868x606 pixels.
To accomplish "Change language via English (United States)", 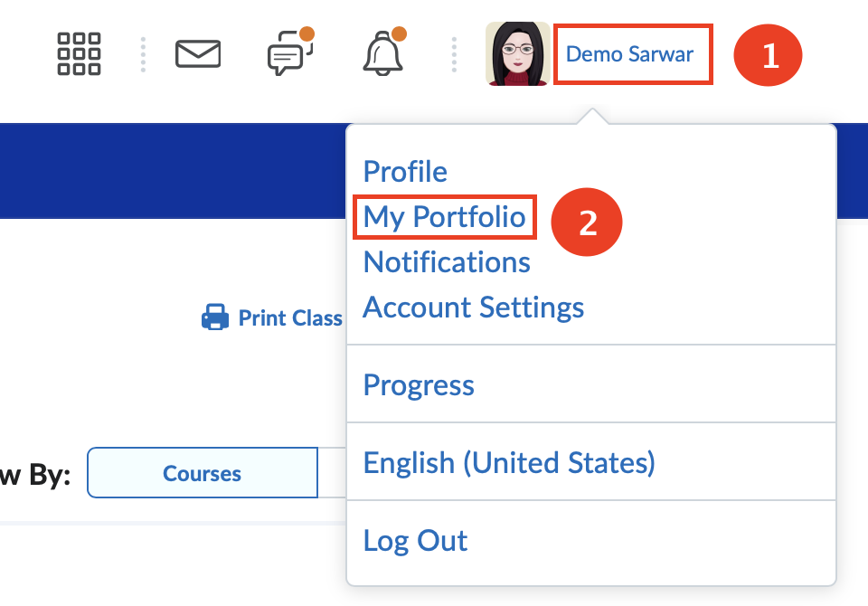I will pos(509,462).
